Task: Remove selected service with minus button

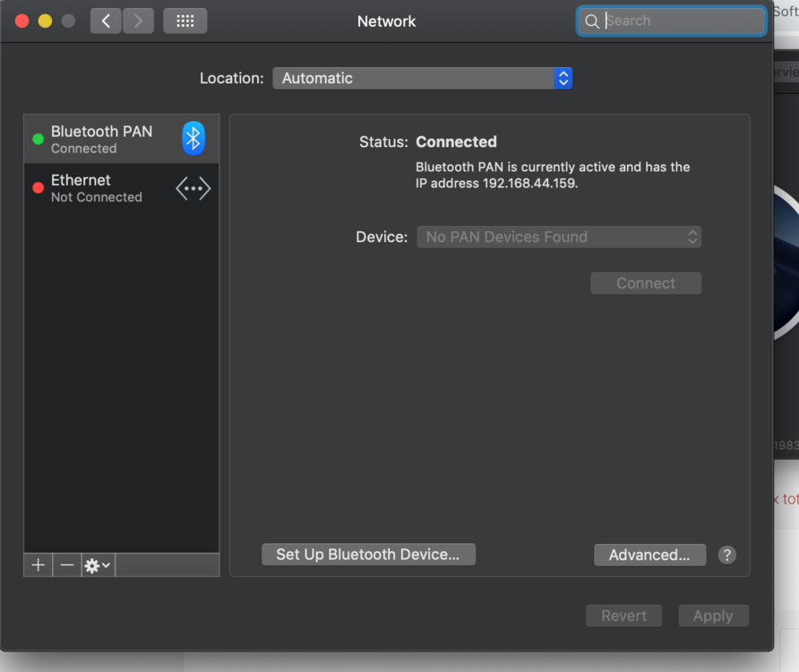Action: pyautogui.click(x=67, y=565)
